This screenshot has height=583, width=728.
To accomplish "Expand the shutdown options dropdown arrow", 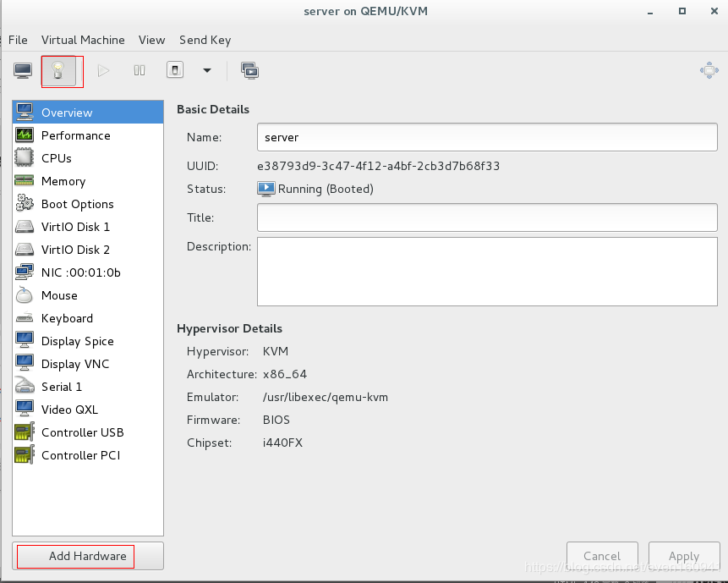I will [x=207, y=71].
